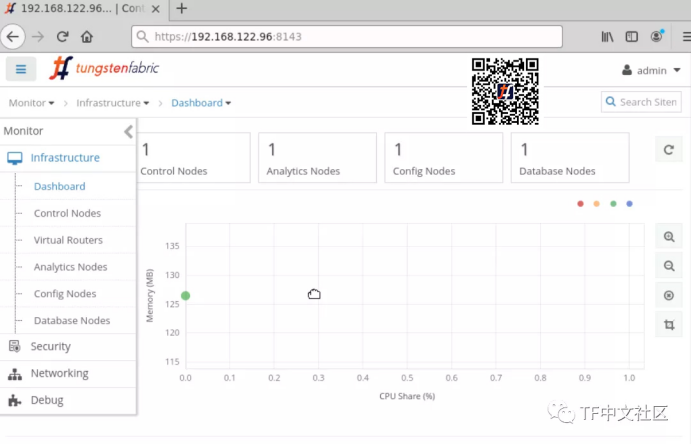Open Virtual Routers in the sidebar

tap(68, 240)
